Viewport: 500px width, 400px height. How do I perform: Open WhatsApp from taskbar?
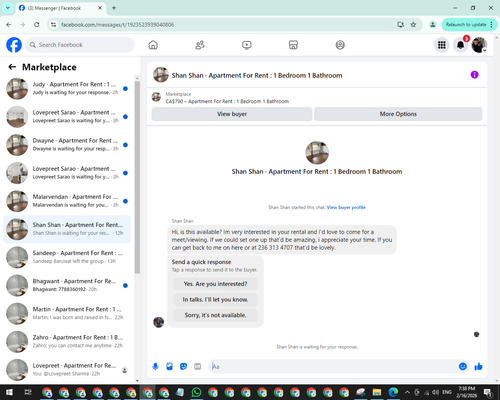[x=196, y=392]
